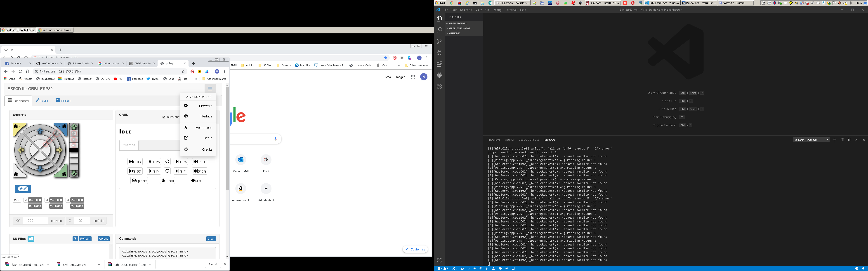Choose Setup from the ESP3D menu
868x271 pixels.
tap(198, 138)
